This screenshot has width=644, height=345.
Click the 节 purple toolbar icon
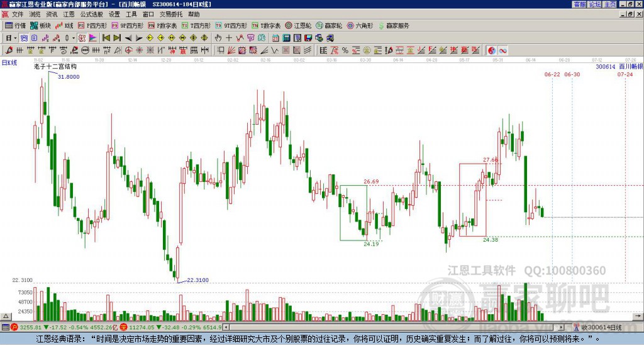[250, 38]
